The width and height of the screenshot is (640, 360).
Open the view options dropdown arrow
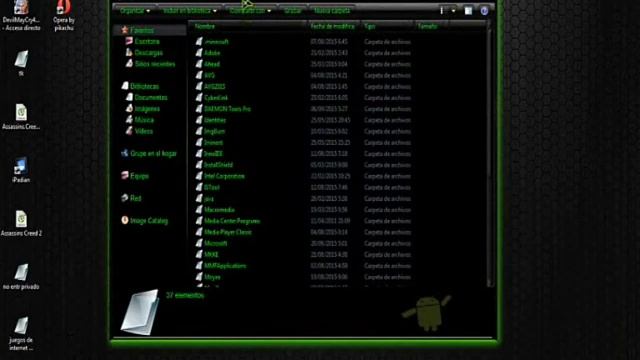(x=453, y=11)
